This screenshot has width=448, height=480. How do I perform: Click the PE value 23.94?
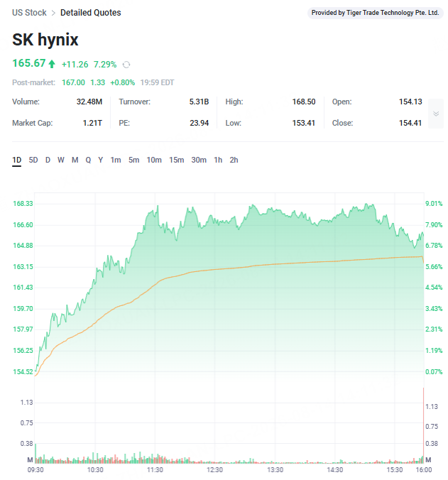pos(200,123)
